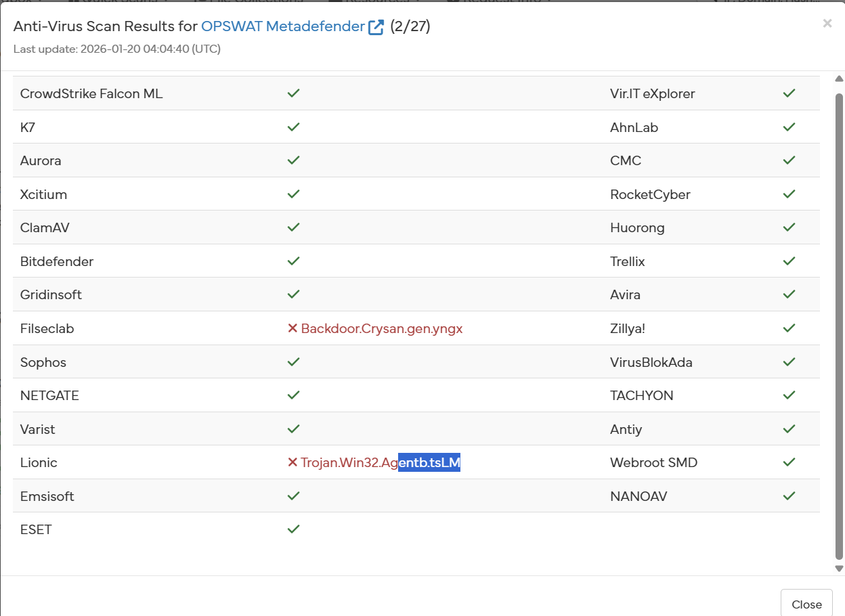Screen dimensions: 845x616
Task: Click the green checkmark for AhnLab
Action: pos(789,127)
